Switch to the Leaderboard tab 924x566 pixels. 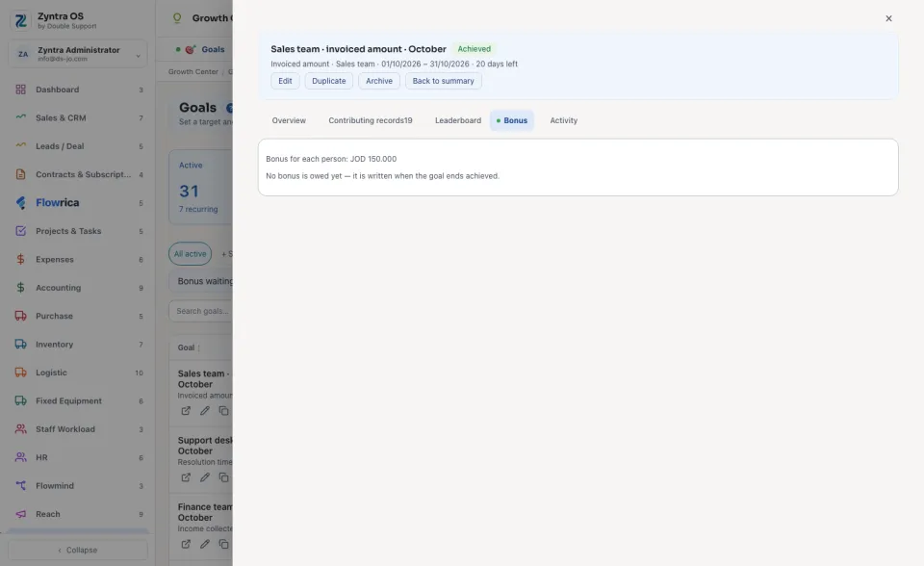(458, 120)
